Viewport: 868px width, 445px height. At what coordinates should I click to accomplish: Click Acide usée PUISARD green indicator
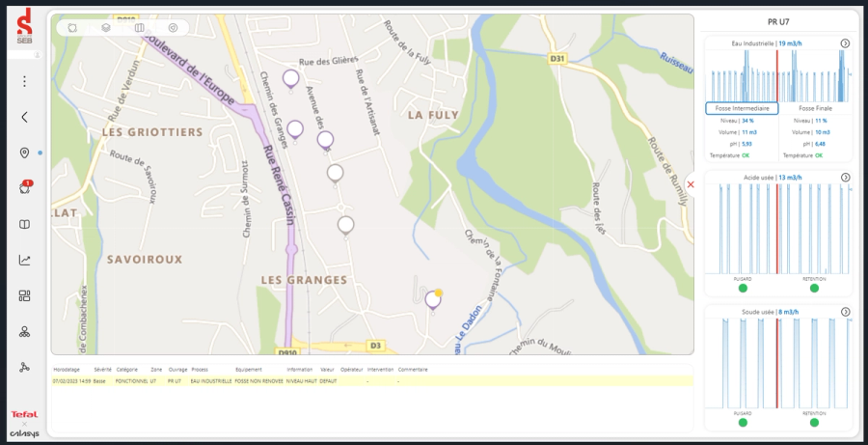(743, 289)
